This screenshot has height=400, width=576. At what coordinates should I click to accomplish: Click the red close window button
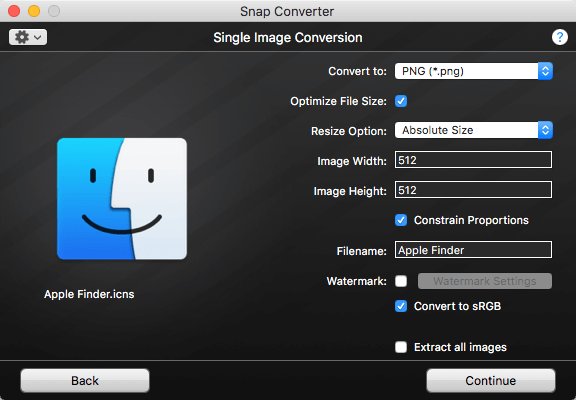click(x=14, y=11)
